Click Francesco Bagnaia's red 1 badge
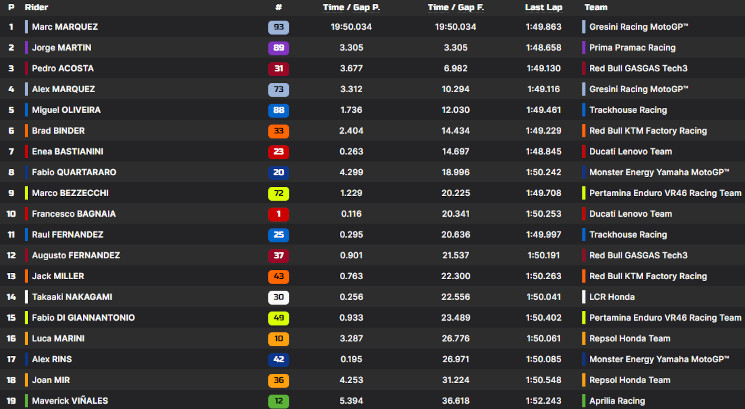 pyautogui.click(x=278, y=214)
